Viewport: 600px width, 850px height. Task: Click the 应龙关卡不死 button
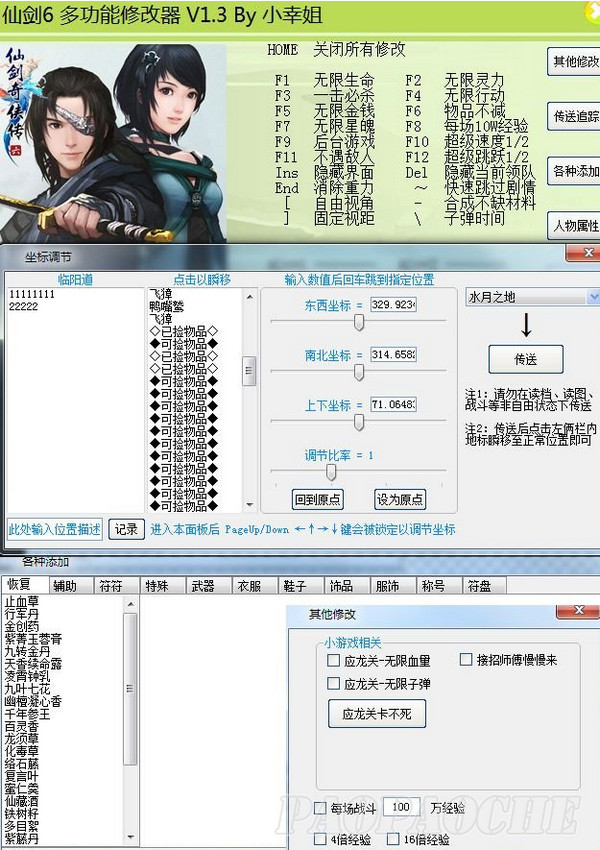pyautogui.click(x=377, y=714)
